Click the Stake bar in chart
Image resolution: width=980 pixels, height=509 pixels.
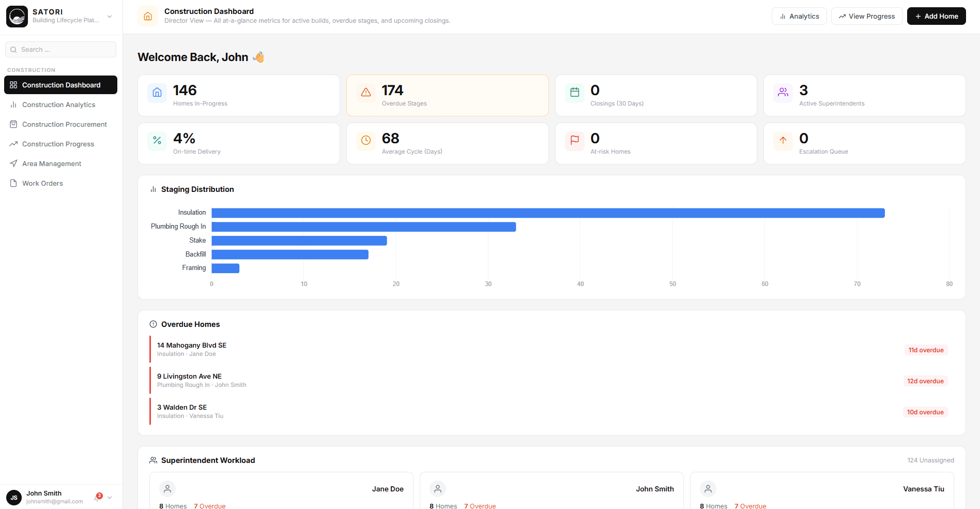click(299, 241)
